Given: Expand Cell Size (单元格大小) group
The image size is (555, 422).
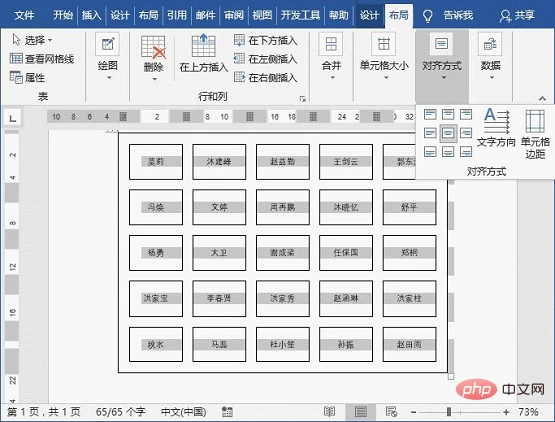Looking at the screenshot, I should tap(384, 57).
